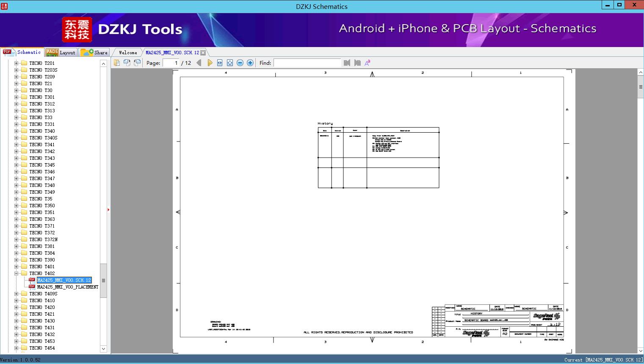Toggle match case search icon

click(368, 63)
